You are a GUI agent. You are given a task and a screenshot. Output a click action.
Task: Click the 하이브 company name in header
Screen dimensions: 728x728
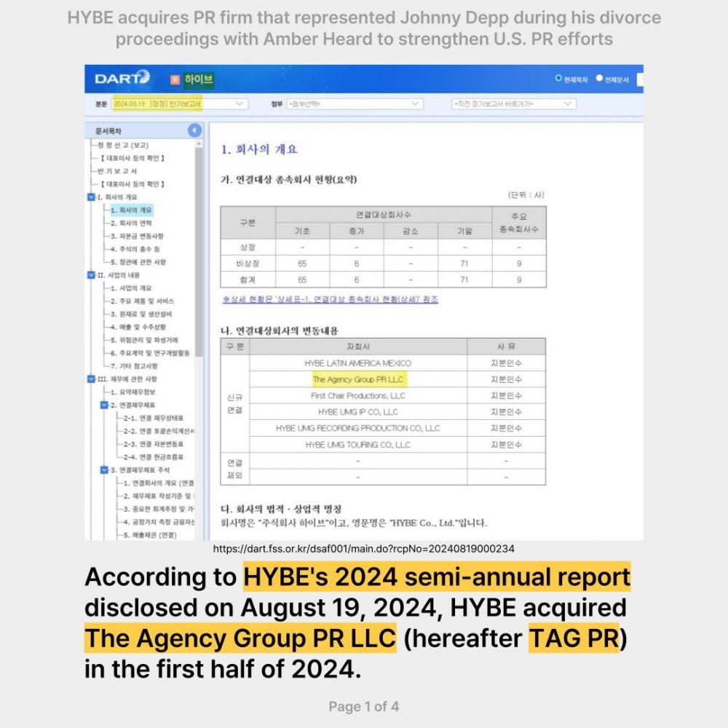[198, 79]
